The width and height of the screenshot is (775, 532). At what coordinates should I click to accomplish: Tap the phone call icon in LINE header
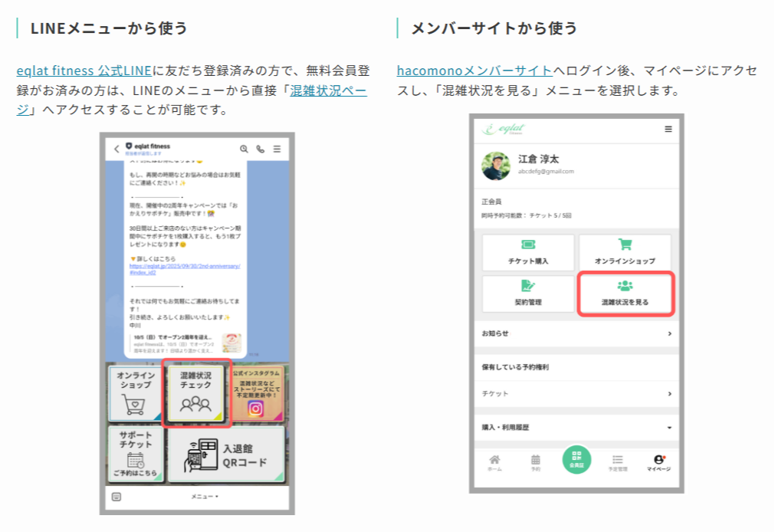261,149
